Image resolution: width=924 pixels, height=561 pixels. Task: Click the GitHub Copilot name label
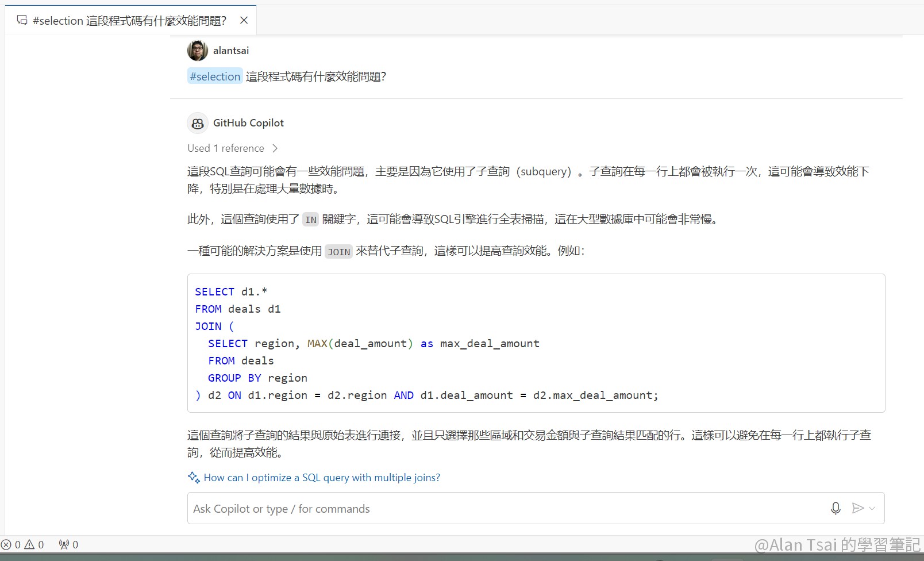point(248,123)
